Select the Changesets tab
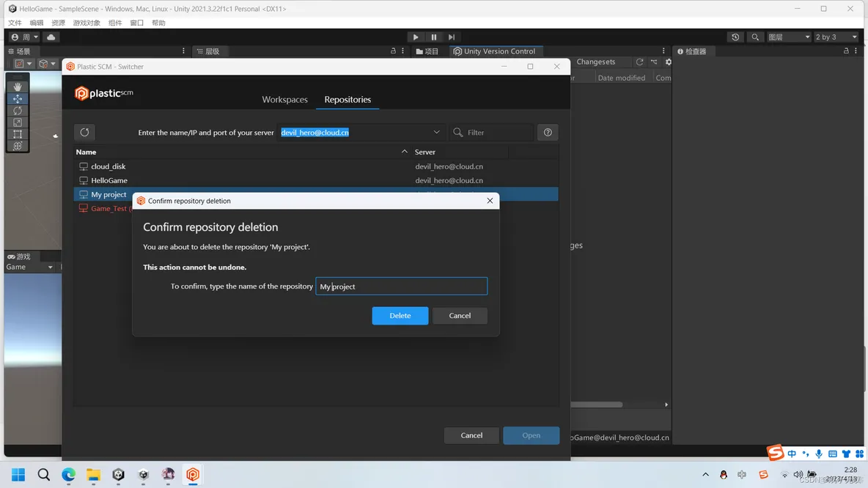The width and height of the screenshot is (868, 488). 595,62
